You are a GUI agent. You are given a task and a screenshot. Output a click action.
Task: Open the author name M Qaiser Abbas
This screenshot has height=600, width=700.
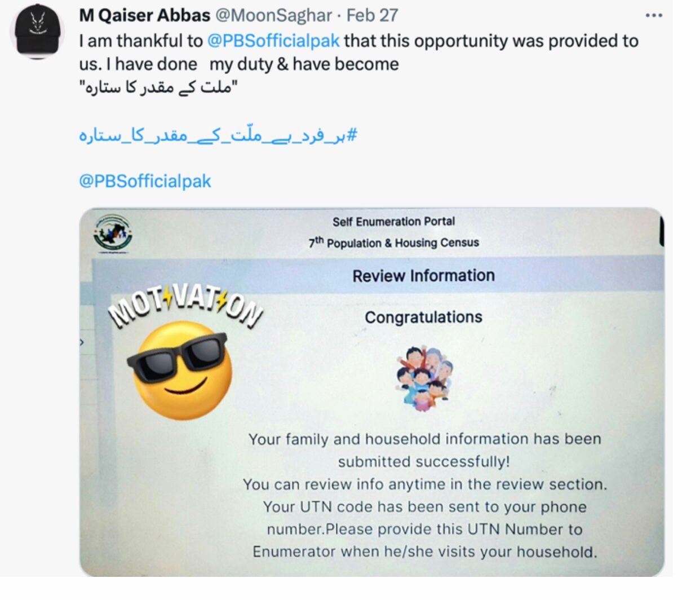145,15
